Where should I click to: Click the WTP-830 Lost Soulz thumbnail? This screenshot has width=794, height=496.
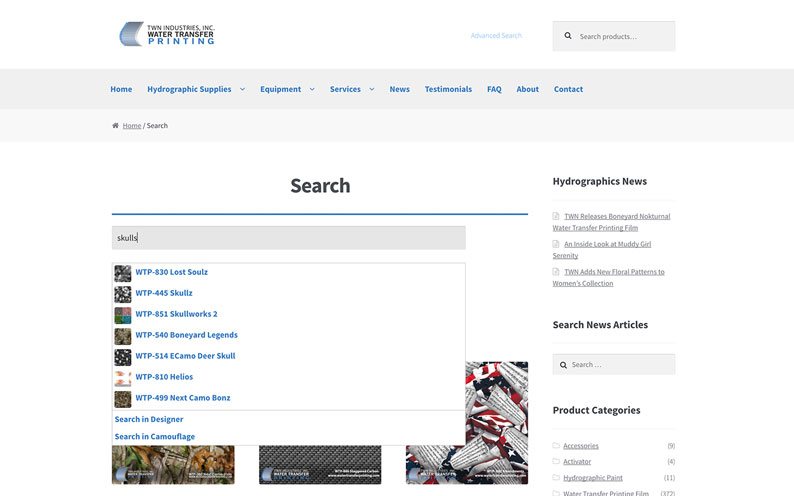[123, 273]
